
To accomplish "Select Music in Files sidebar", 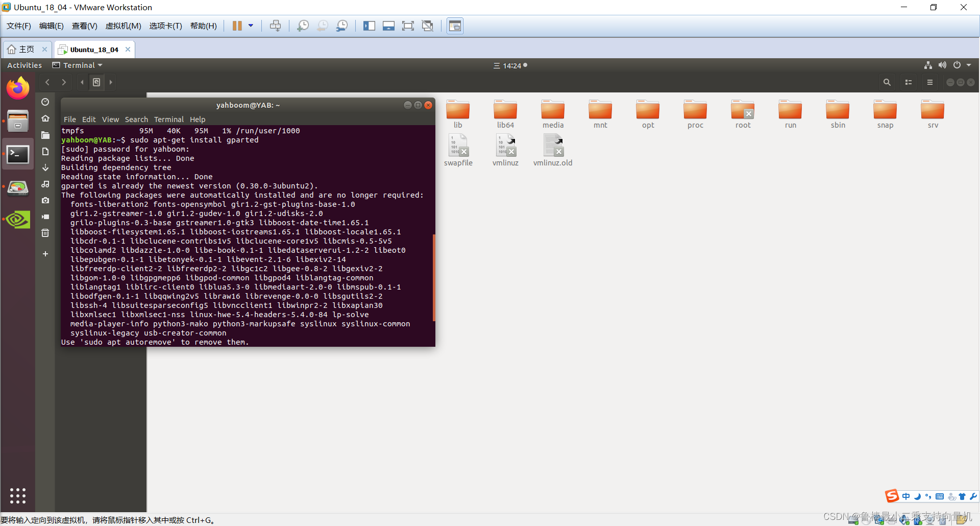I will point(45,184).
